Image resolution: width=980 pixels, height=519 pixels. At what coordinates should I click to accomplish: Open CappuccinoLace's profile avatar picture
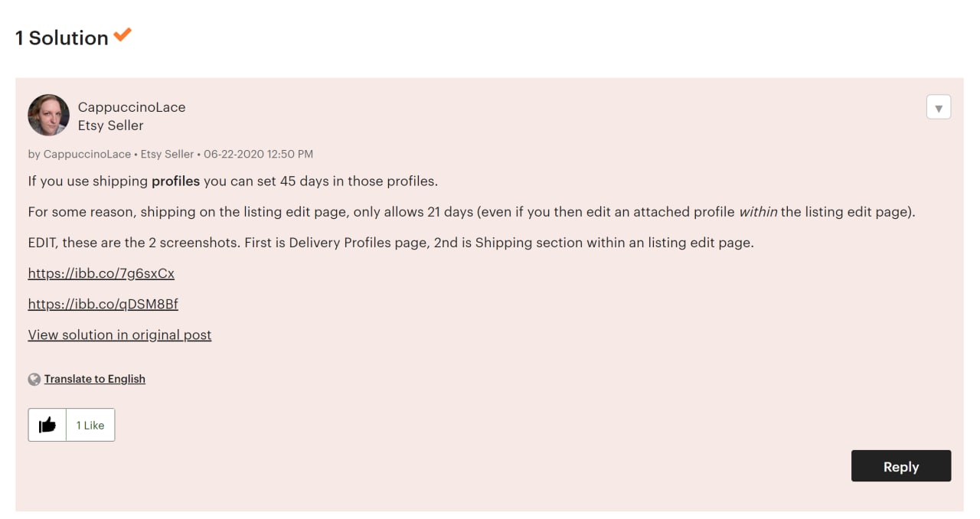click(x=49, y=116)
